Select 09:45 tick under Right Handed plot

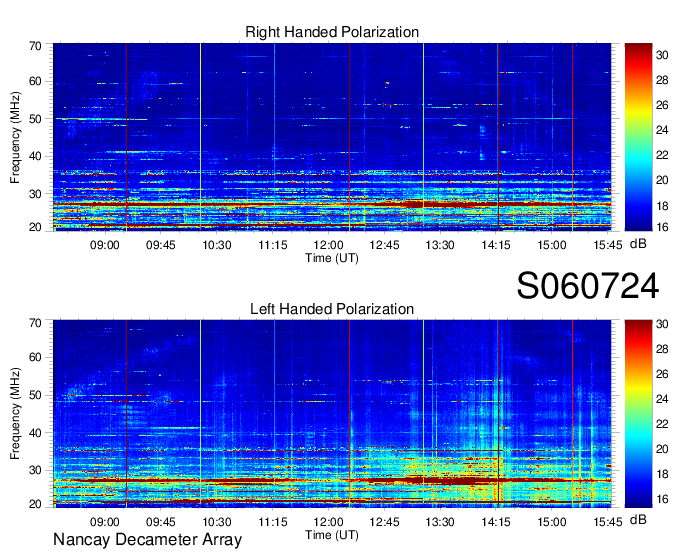(x=160, y=245)
